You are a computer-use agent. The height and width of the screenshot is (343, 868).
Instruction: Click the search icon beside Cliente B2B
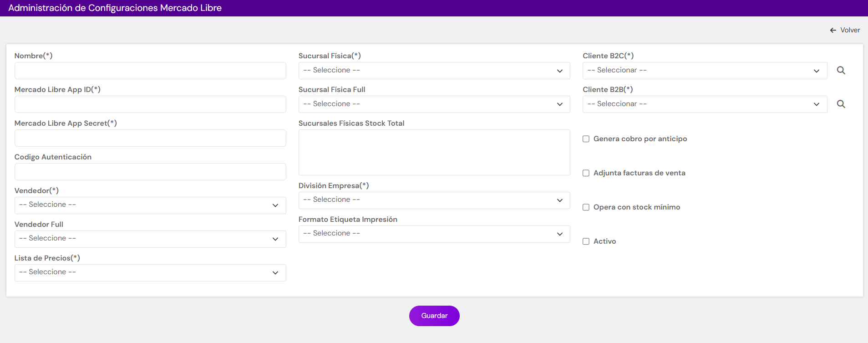[841, 104]
